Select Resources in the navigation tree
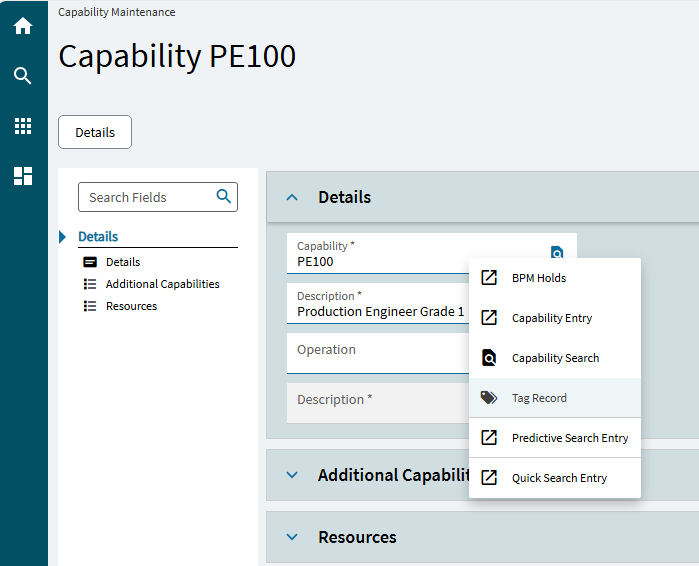699x566 pixels. [131, 306]
